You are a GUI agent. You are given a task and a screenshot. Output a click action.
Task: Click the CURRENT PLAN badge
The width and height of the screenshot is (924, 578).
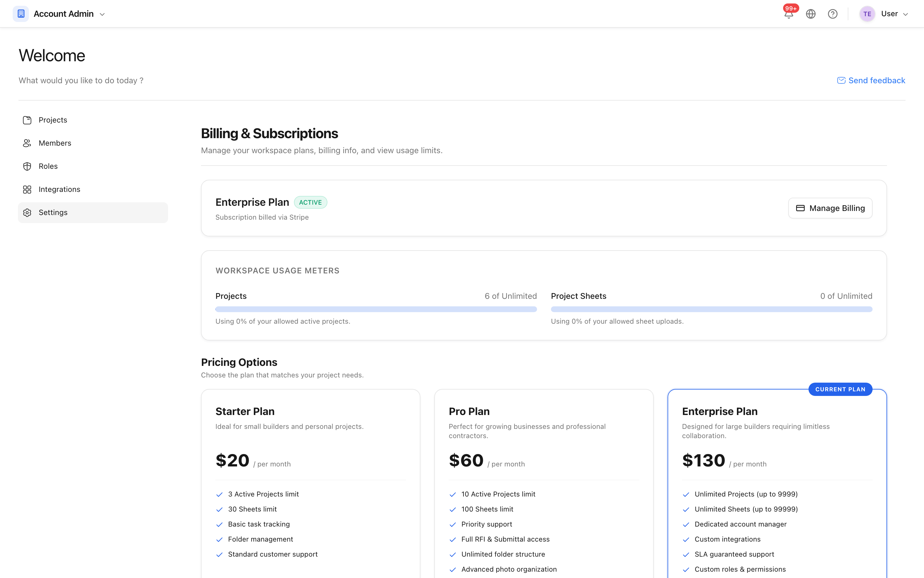840,389
